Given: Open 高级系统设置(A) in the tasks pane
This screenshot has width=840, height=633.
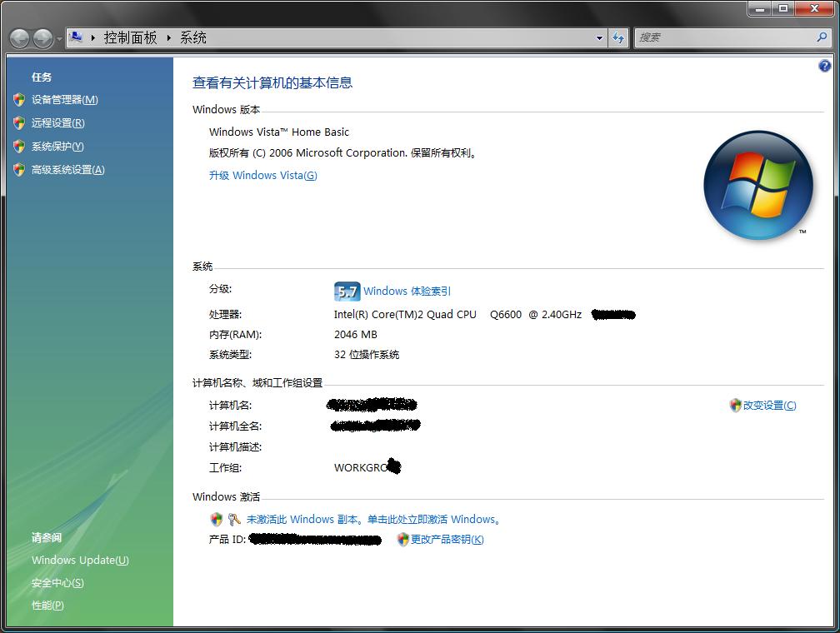Looking at the screenshot, I should point(68,170).
